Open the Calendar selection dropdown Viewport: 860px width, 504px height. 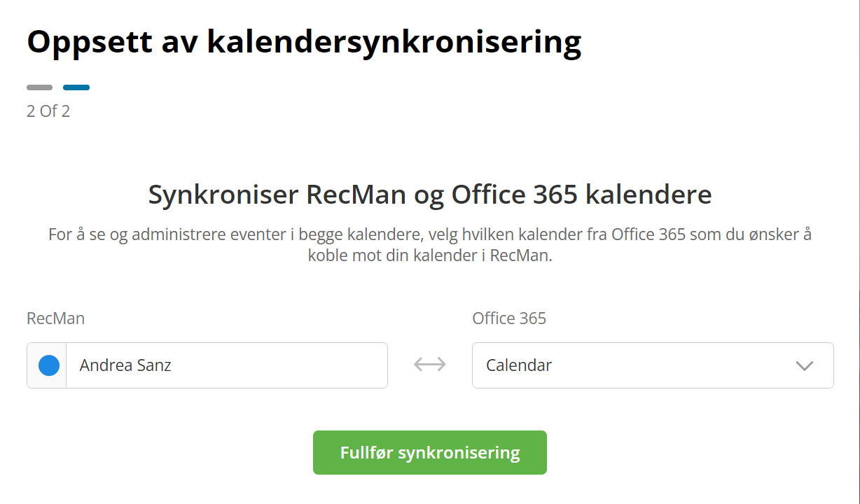[651, 365]
